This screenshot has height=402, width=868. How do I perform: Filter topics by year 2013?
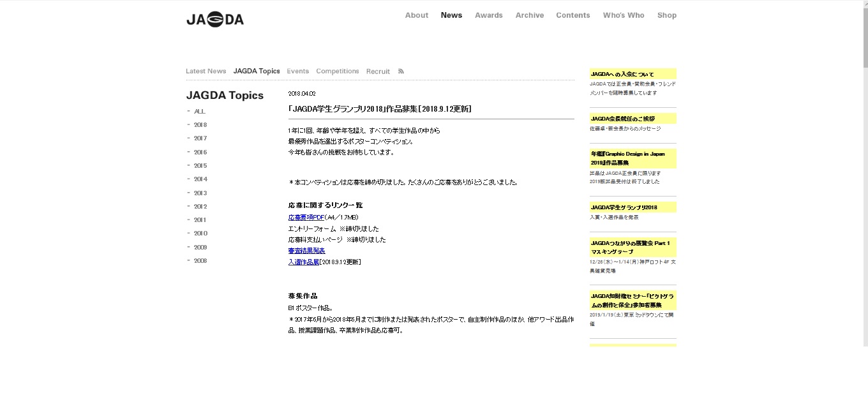200,193
